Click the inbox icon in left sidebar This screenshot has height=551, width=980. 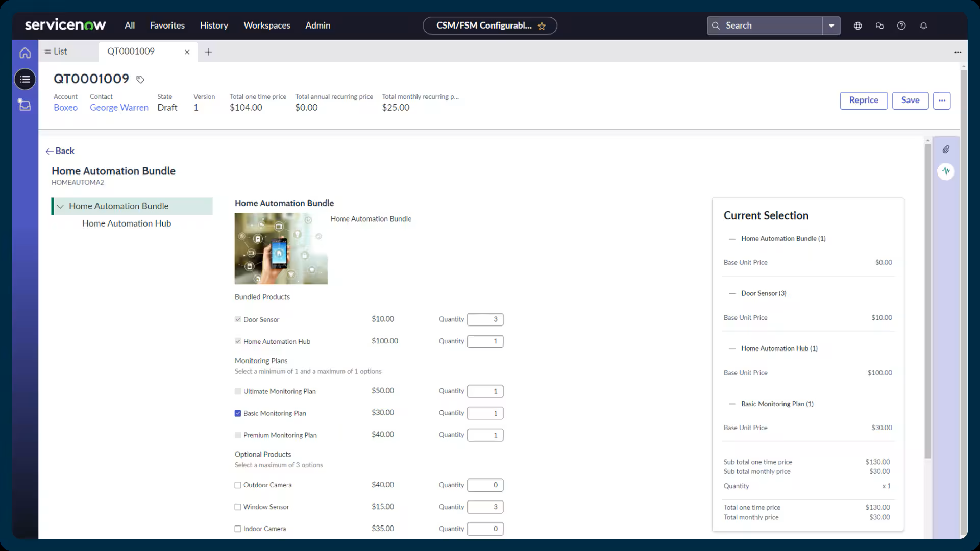(25, 105)
